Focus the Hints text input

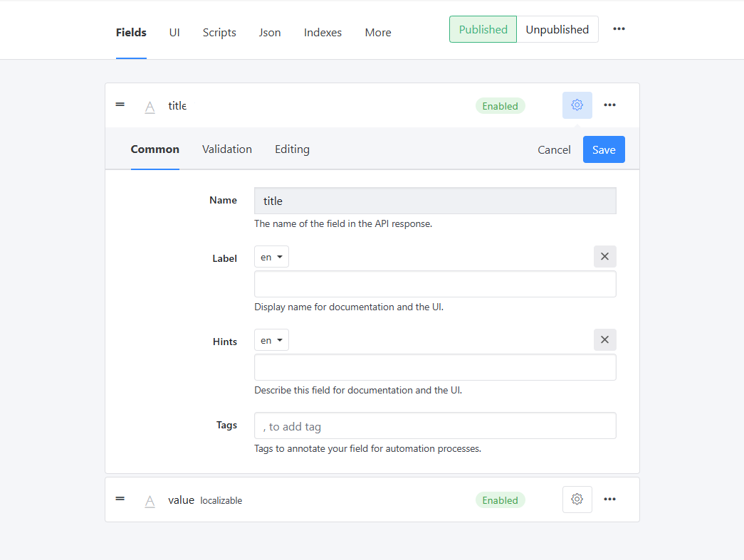coord(435,367)
